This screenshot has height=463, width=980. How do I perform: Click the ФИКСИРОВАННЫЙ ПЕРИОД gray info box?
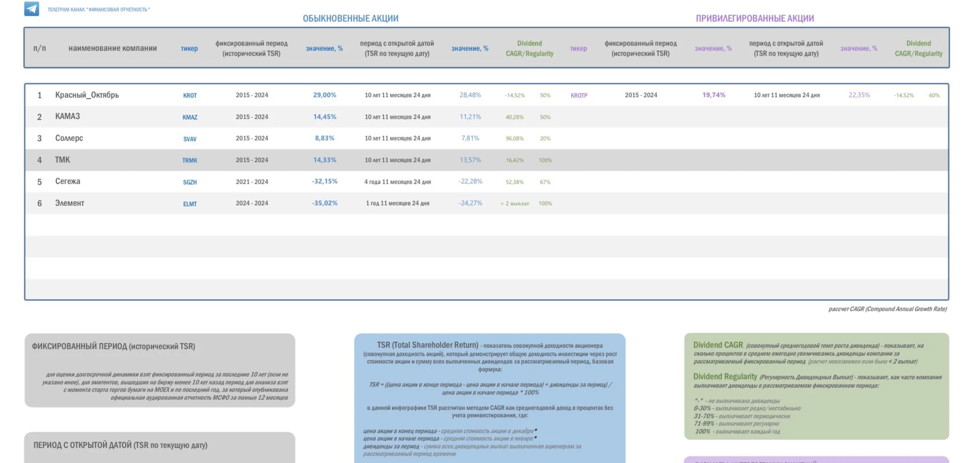pyautogui.click(x=159, y=370)
